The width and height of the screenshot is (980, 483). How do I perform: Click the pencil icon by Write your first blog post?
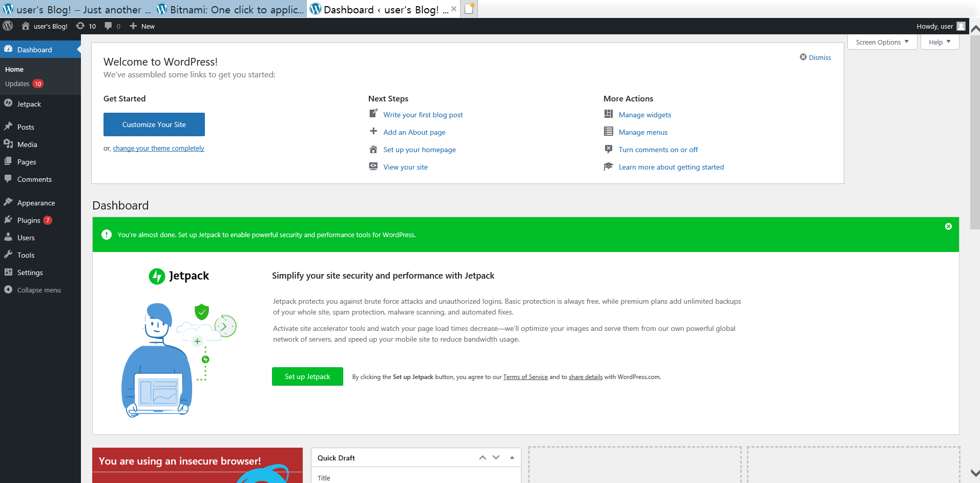[x=373, y=114]
